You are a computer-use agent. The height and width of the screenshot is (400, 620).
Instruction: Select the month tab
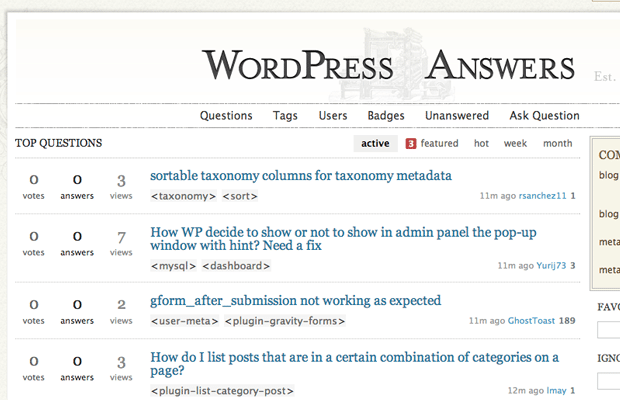click(x=557, y=143)
